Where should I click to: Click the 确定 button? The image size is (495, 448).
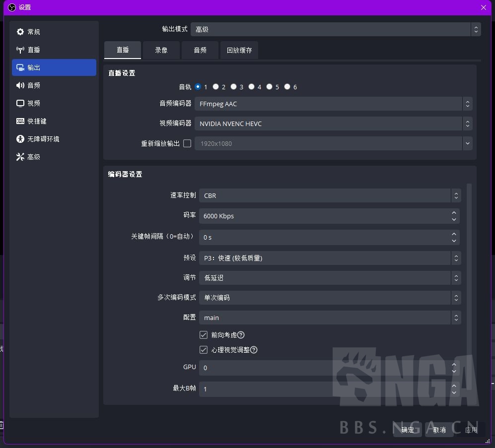point(407,430)
